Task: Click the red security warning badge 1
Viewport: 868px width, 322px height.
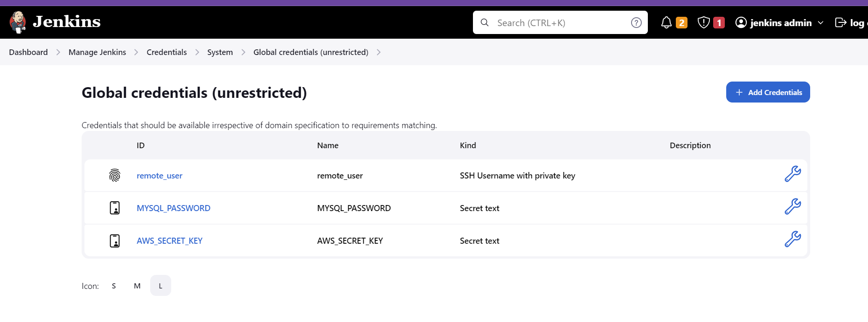Action: click(x=719, y=22)
